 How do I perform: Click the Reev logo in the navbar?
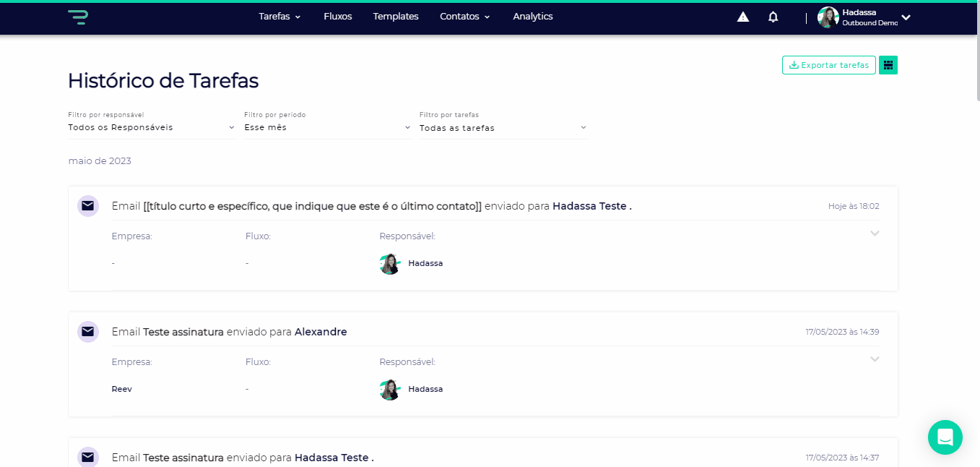(77, 17)
